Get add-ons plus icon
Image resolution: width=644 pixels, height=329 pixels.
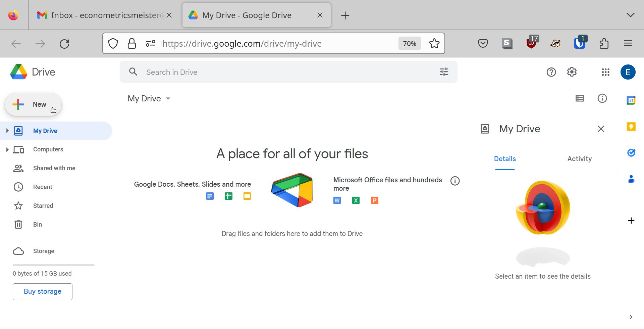[631, 221]
